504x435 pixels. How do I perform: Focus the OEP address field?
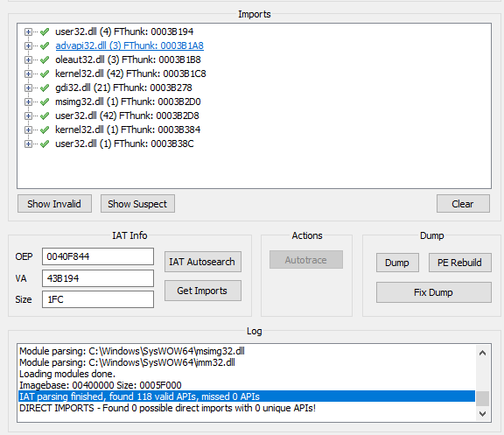[98, 256]
